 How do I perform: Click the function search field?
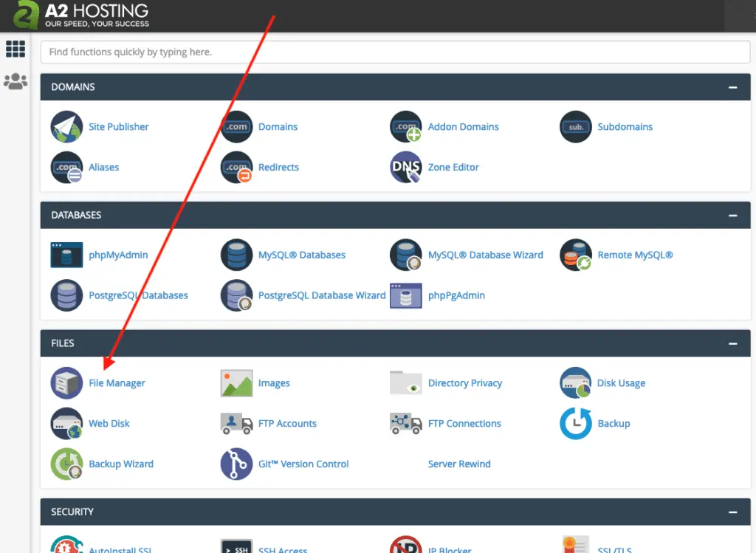[396, 52]
